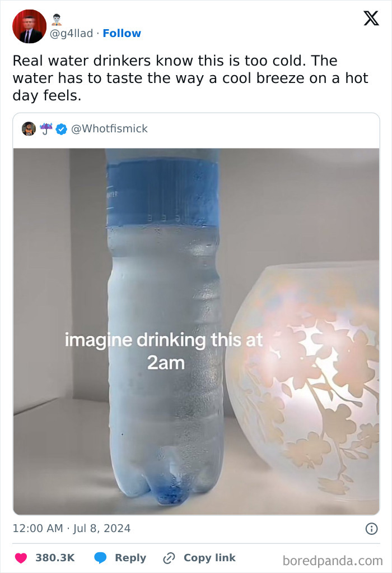Click the blue reply bubble icon
This screenshot has height=573, width=392.
tap(100, 558)
